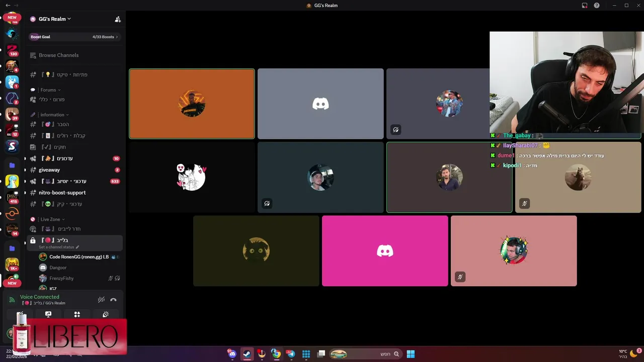Open the server folder icon below the S server
This screenshot has height=362, width=644.
pyautogui.click(x=12, y=165)
